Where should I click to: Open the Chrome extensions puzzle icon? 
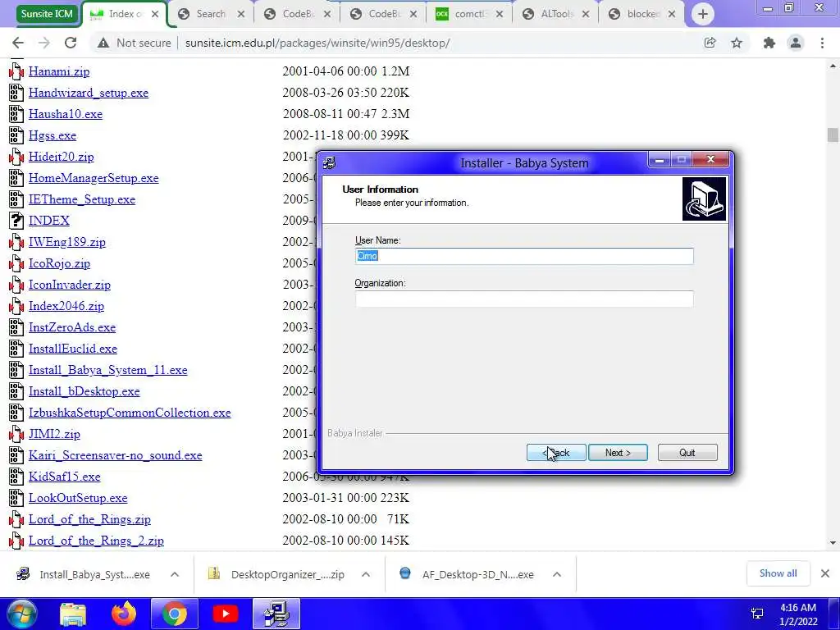[769, 43]
